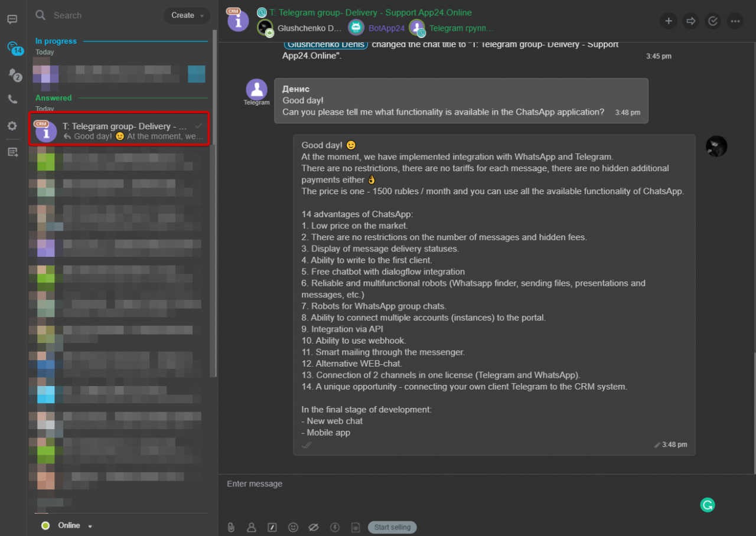Image resolution: width=756 pixels, height=536 pixels.
Task: Click the checkmark finish conversation icon in header
Action: pyautogui.click(x=713, y=21)
